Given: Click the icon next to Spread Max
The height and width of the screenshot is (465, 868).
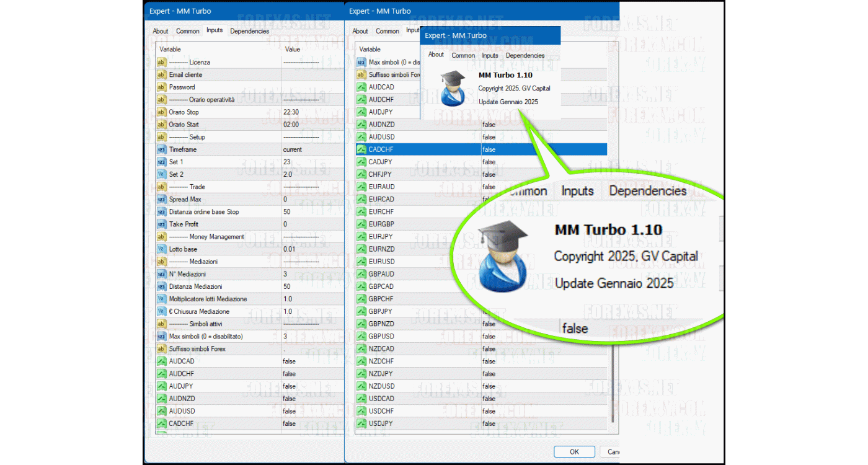Looking at the screenshot, I should [161, 200].
